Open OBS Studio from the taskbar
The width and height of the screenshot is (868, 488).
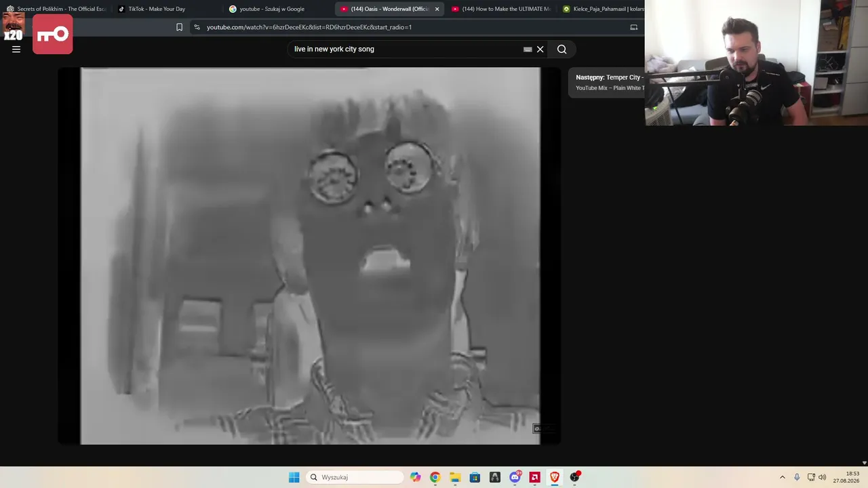click(575, 477)
